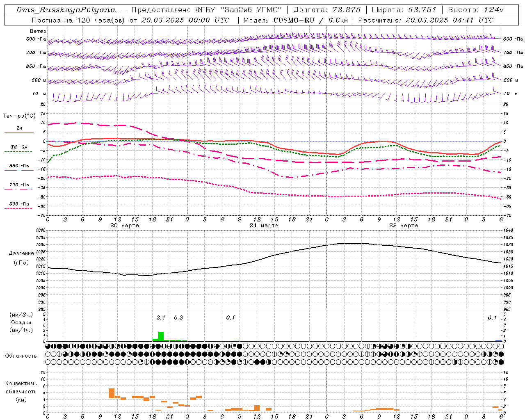
Task: Click the 20 марта date label
Action: 125,226
